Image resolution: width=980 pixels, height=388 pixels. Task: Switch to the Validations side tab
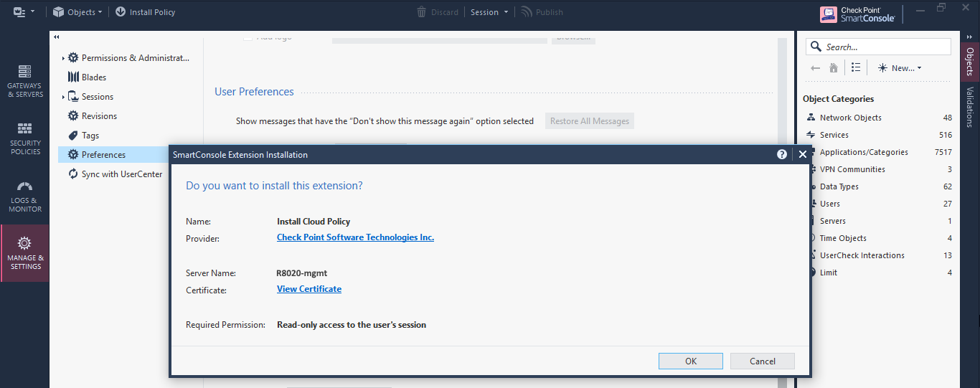(x=970, y=108)
